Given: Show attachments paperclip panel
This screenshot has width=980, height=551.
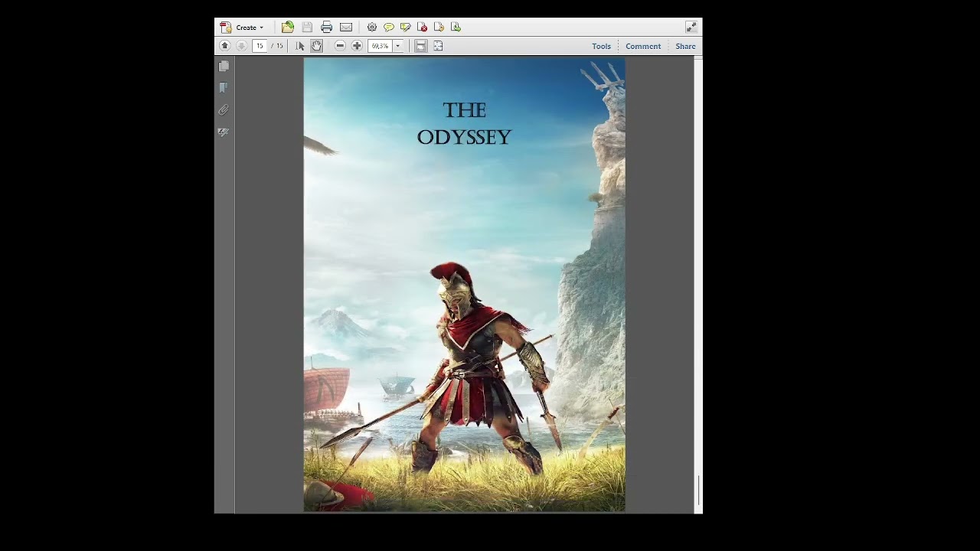Looking at the screenshot, I should tap(224, 110).
